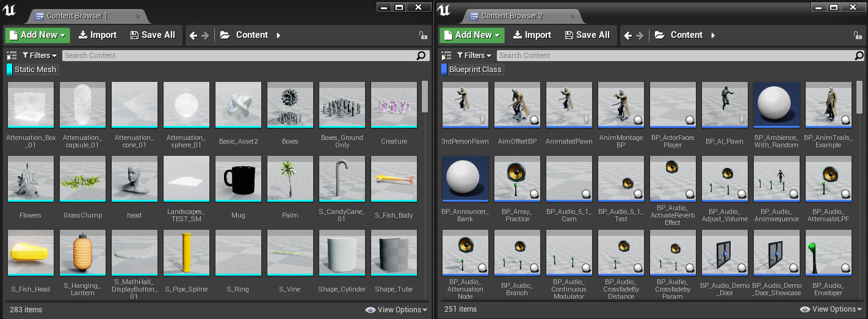Click Import button in Content Browser 1
868x319 pixels.
tap(97, 35)
